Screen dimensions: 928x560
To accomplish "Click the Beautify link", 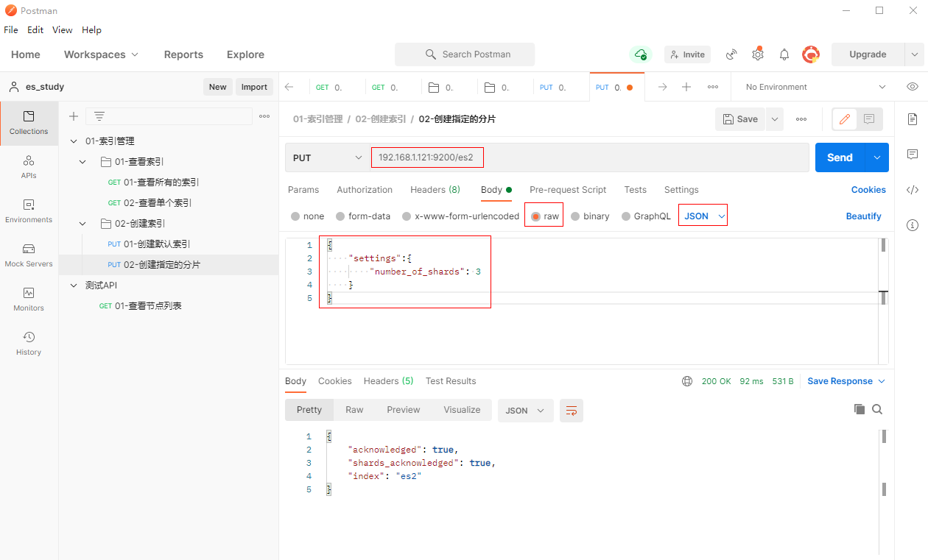I will point(863,216).
